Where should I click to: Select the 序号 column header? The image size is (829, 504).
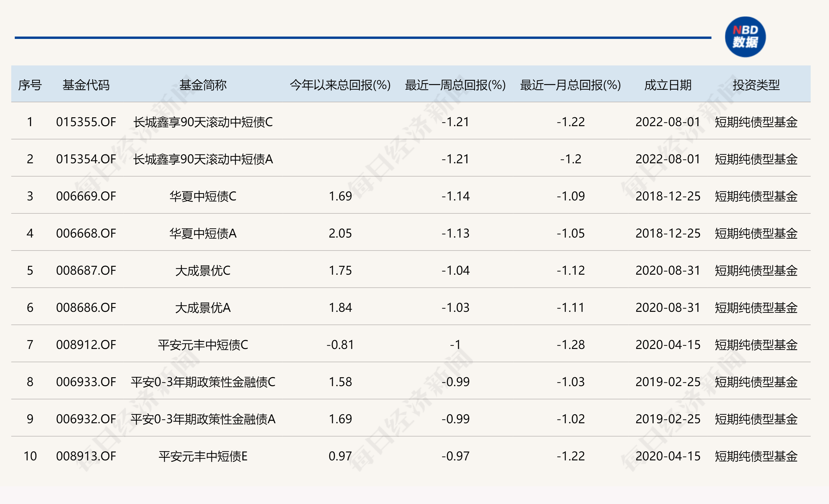(x=30, y=85)
